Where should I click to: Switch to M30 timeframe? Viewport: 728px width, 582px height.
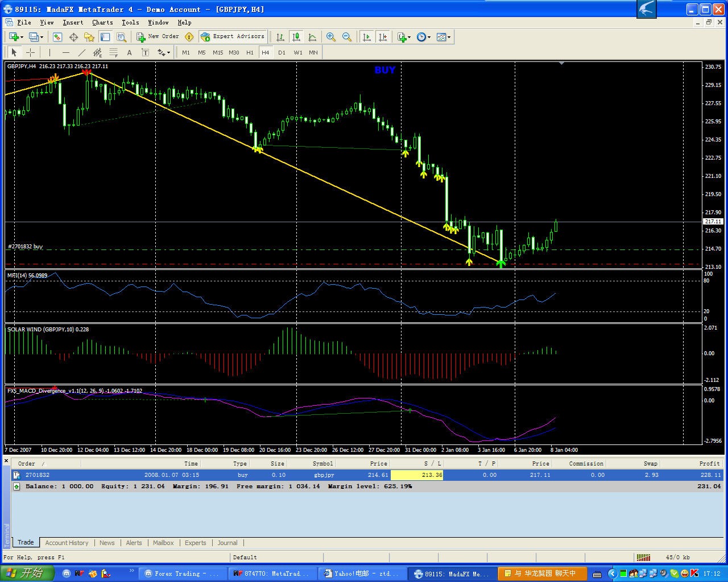[234, 52]
